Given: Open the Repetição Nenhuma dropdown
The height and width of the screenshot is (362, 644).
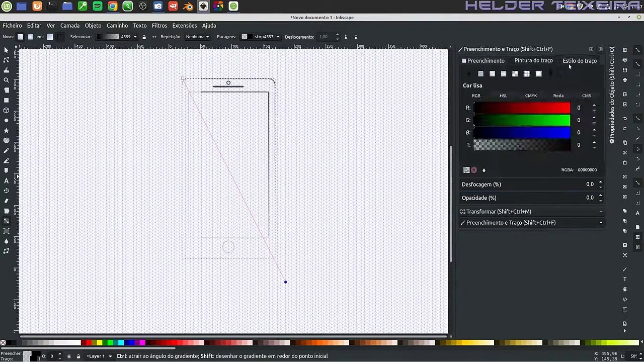Looking at the screenshot, I should point(197,37).
